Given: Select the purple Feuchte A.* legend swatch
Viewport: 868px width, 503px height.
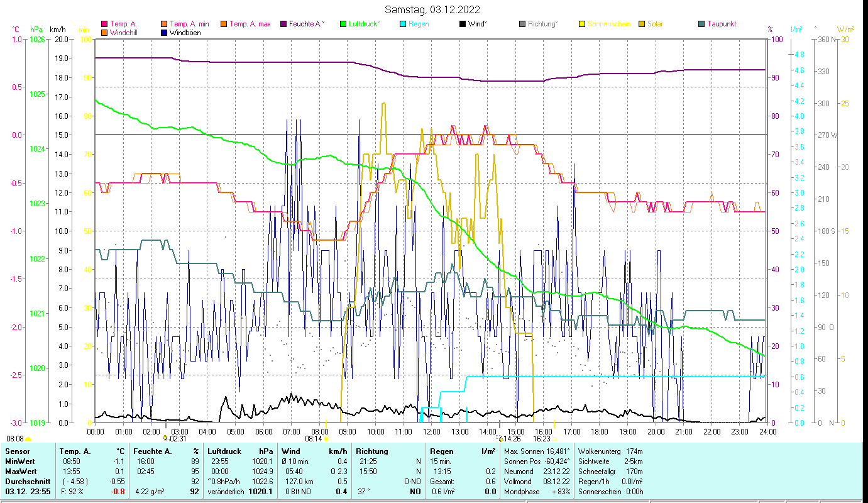Looking at the screenshot, I should pos(283,25).
